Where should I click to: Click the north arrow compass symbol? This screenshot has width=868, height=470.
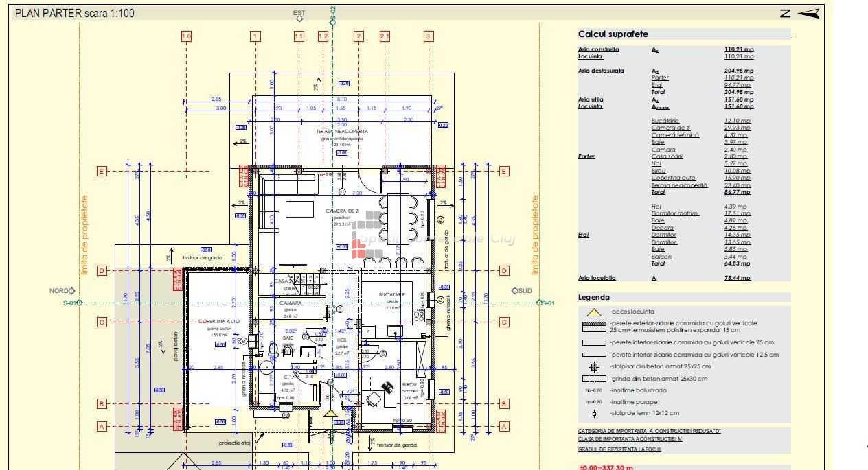(x=801, y=13)
